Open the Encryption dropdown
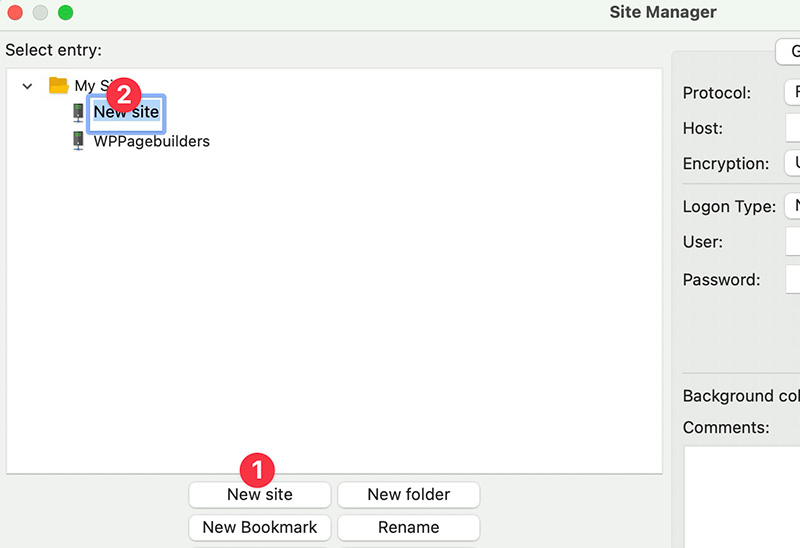 coord(791,163)
